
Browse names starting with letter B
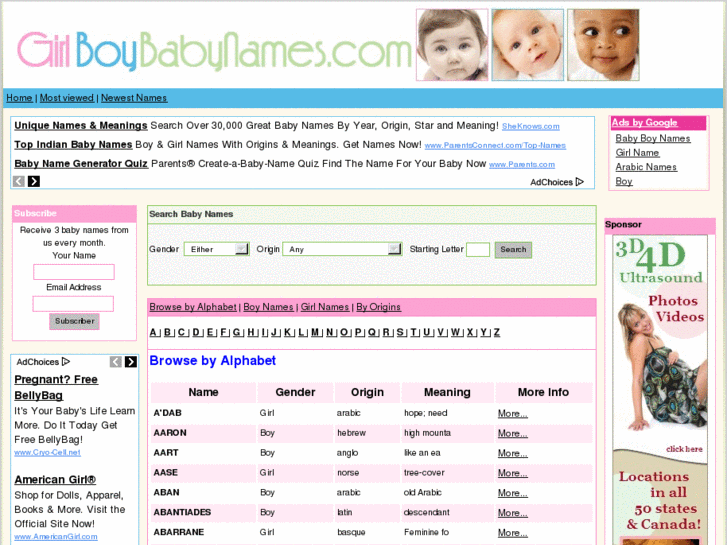(x=167, y=332)
